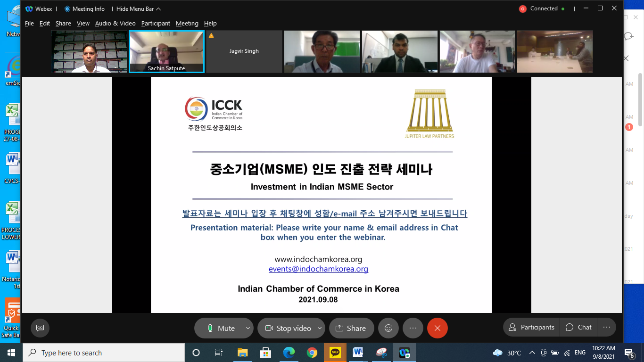Open the notification center icon
The height and width of the screenshot is (362, 644).
click(629, 353)
